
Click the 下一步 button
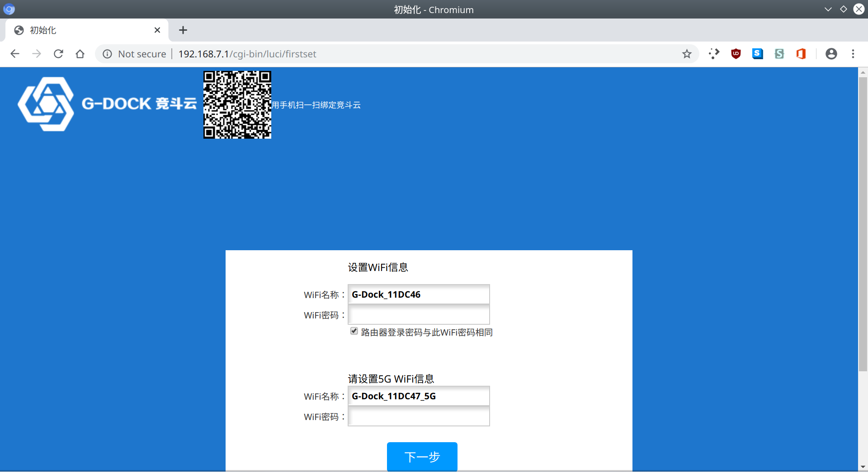click(422, 456)
